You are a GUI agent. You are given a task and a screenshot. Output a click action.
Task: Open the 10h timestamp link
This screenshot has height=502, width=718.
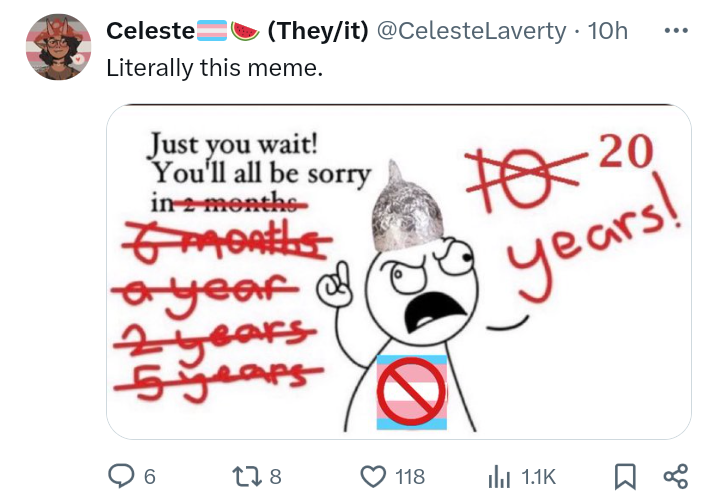[609, 31]
